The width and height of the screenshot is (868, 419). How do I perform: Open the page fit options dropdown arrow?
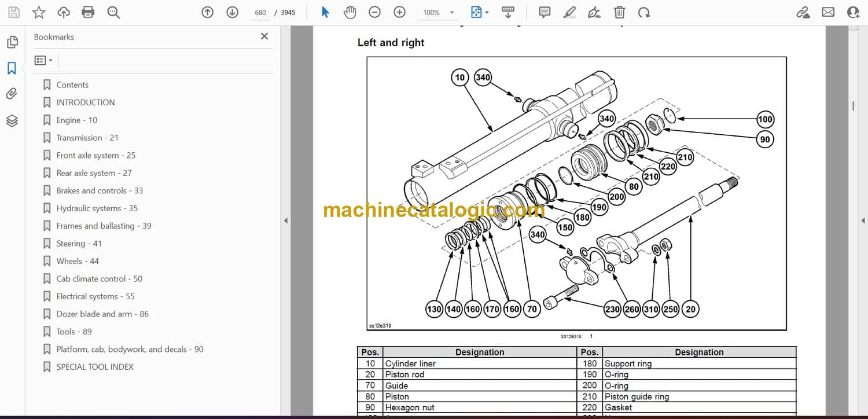pyautogui.click(x=487, y=12)
